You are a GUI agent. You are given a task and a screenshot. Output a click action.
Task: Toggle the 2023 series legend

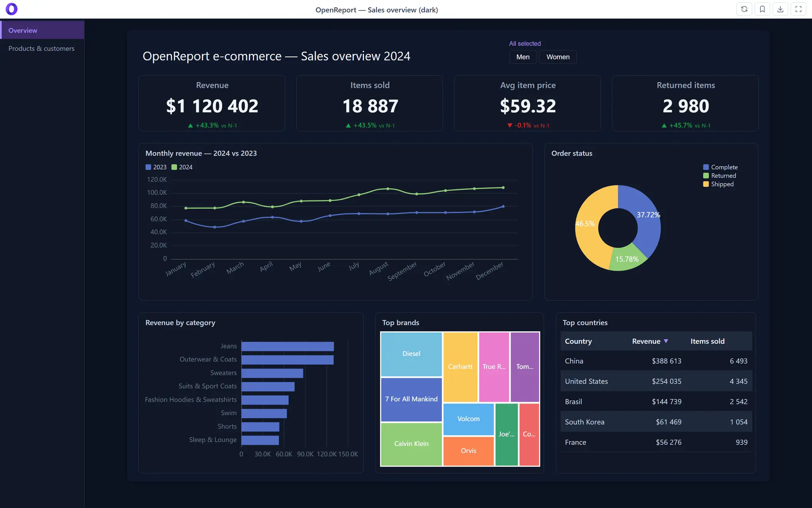click(x=156, y=167)
